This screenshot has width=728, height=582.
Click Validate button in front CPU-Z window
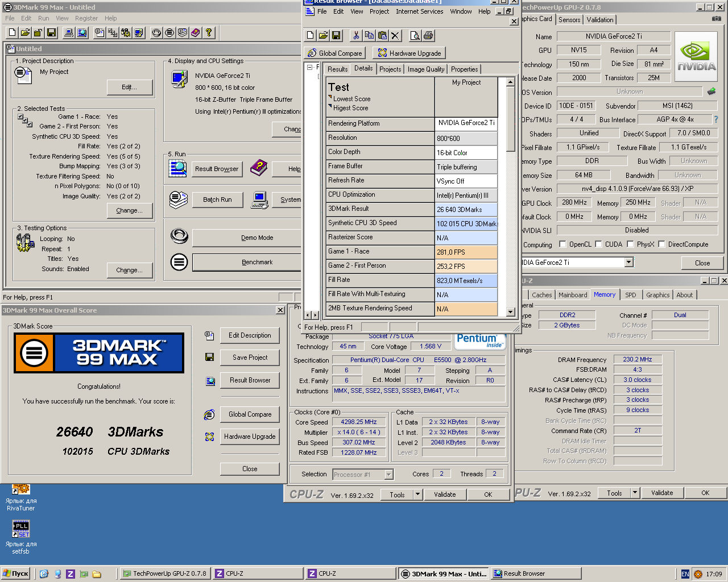coord(445,494)
